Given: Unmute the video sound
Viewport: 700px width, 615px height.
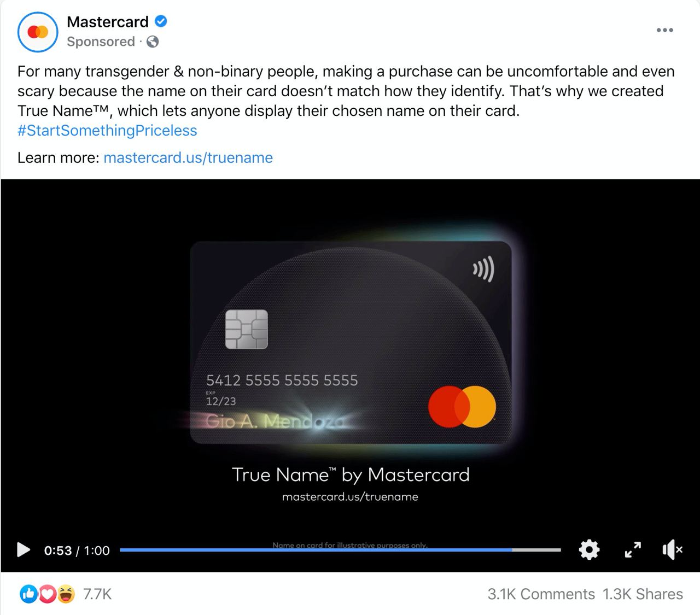Looking at the screenshot, I should (x=672, y=549).
